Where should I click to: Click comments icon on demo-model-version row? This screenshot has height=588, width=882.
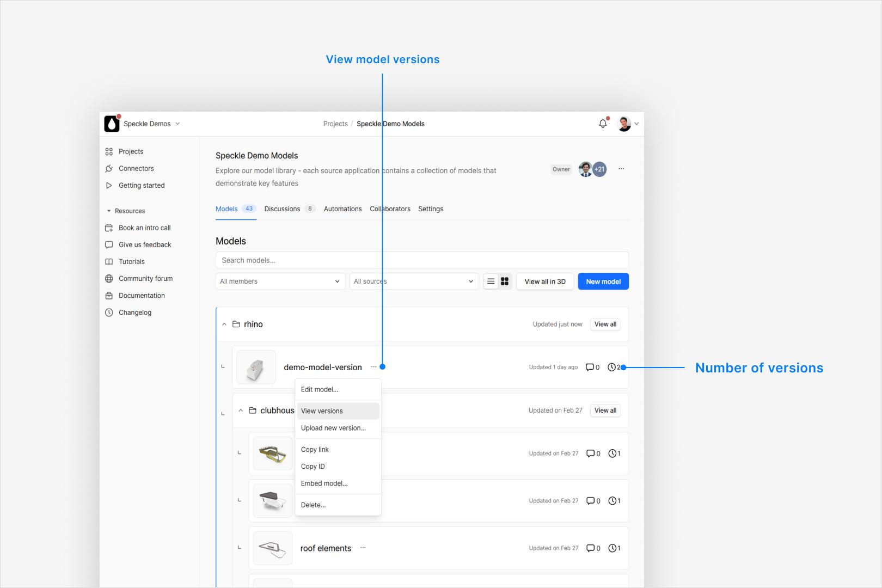tap(590, 367)
